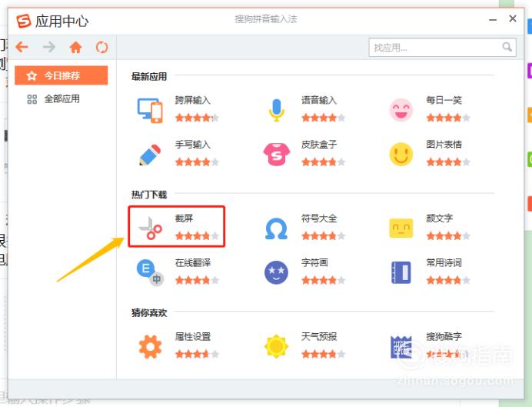Click the 语音输入 app name
This screenshot has width=532, height=407.
pyautogui.click(x=319, y=101)
